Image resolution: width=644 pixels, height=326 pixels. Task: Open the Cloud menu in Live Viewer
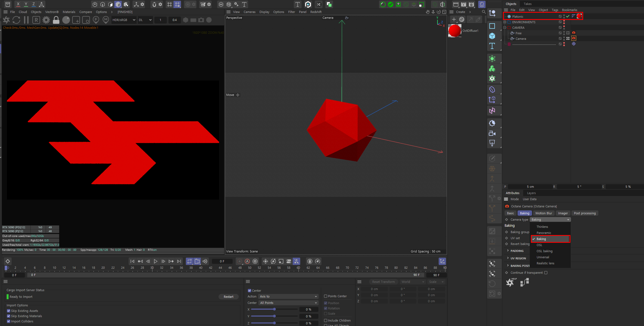click(23, 12)
